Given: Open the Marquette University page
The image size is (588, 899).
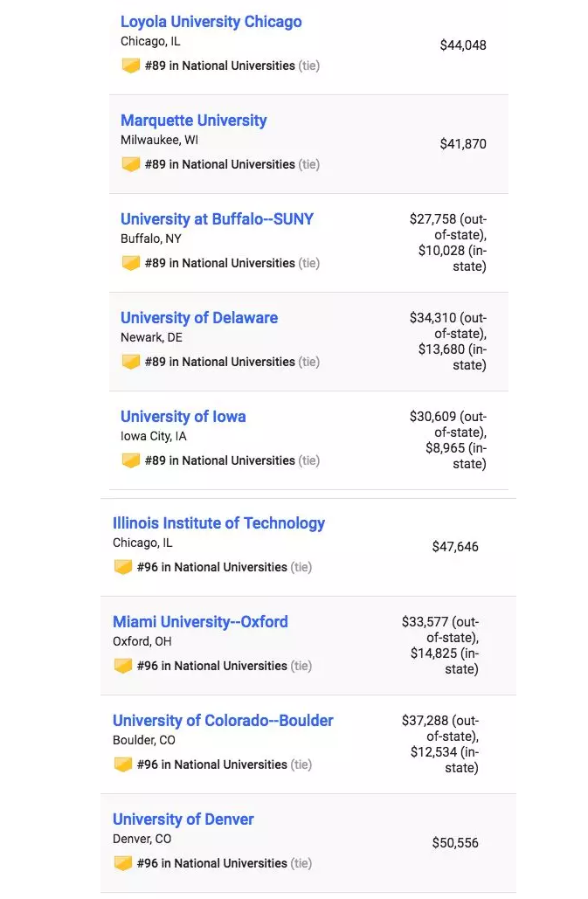Looking at the screenshot, I should [193, 121].
